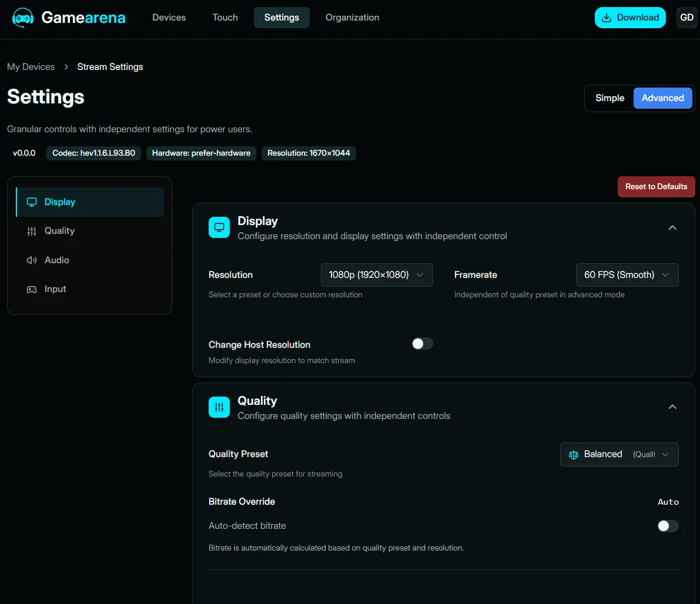Open the Touch nav tab

coord(225,18)
